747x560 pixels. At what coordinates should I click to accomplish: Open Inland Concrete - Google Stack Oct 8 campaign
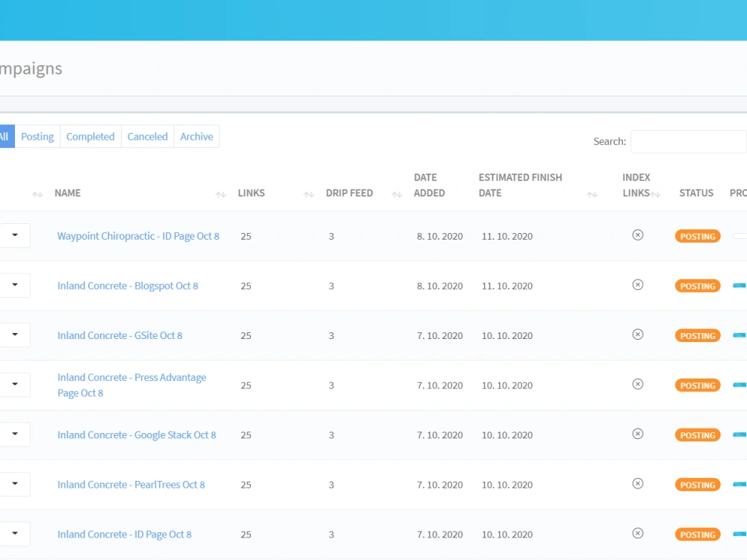(x=137, y=435)
